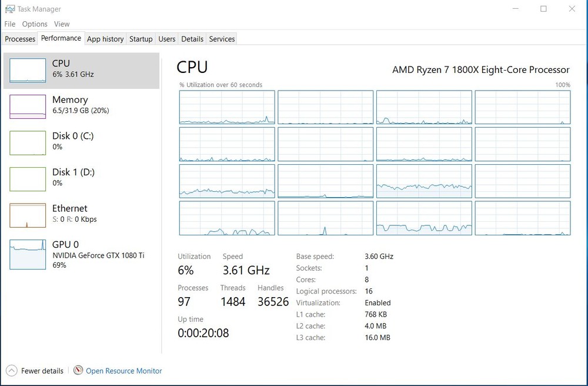This screenshot has height=386, width=588.
Task: Click the red Resource Monitor icon
Action: [x=78, y=371]
